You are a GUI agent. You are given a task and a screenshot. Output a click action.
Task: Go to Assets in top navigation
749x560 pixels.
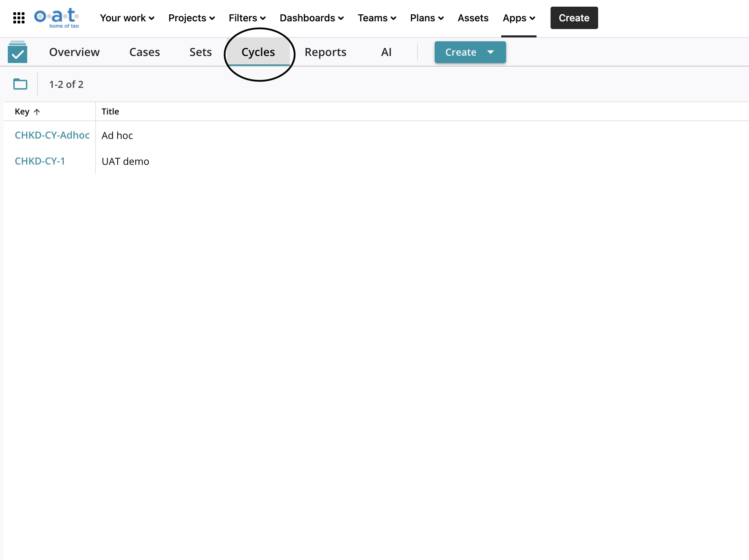tap(473, 18)
